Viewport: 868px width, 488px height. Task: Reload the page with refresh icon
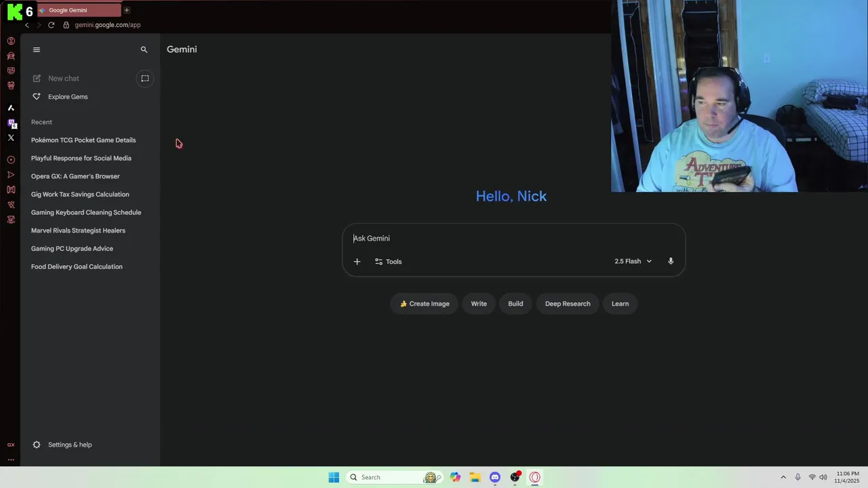(x=51, y=25)
